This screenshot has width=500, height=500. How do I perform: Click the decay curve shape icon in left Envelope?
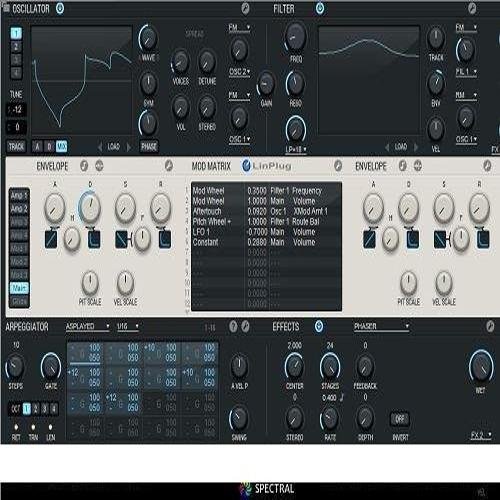[x=94, y=239]
